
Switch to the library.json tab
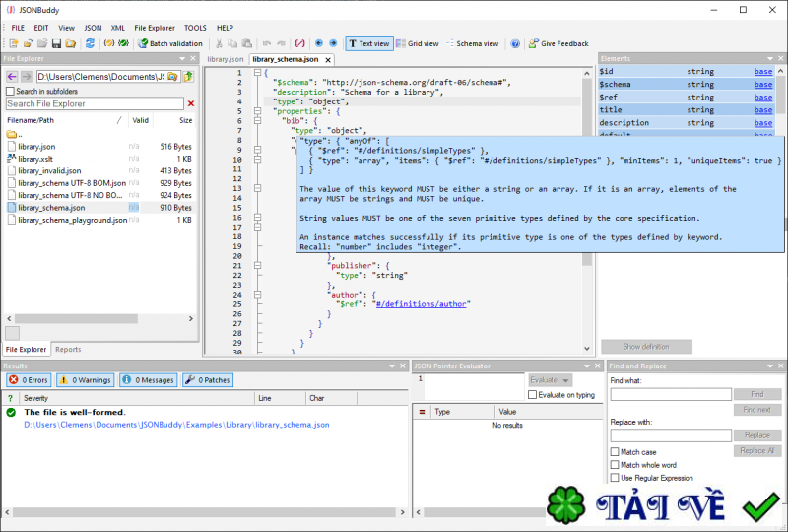coord(225,59)
